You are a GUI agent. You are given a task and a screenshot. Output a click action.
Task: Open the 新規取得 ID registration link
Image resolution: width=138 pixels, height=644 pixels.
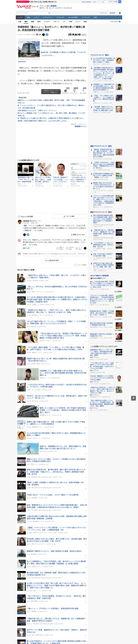tap(54, 6)
